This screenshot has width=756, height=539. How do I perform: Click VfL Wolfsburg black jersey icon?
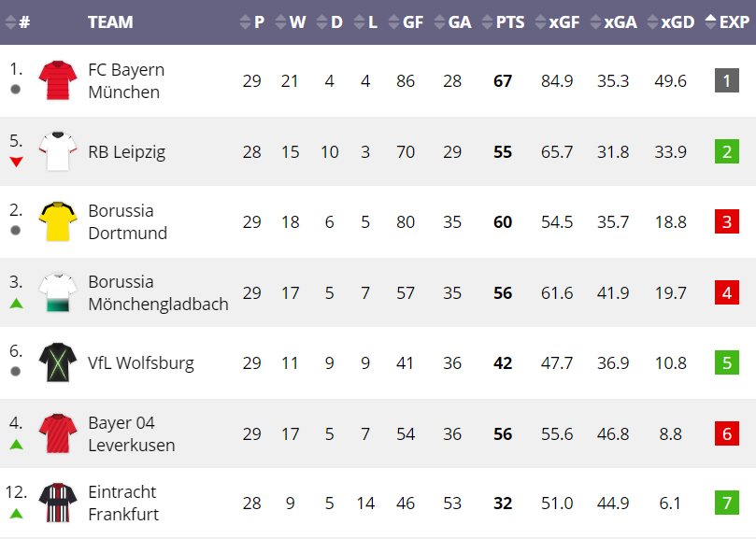pyautogui.click(x=58, y=362)
